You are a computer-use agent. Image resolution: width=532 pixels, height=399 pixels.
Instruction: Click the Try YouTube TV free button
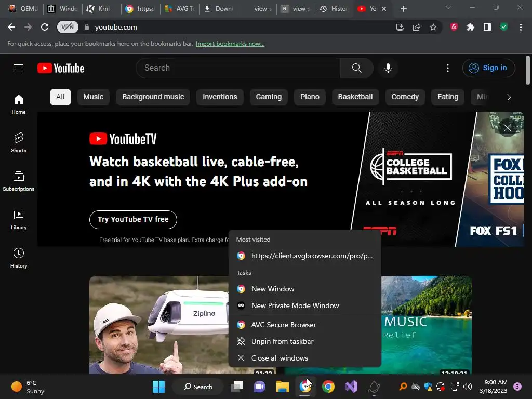pyautogui.click(x=133, y=220)
